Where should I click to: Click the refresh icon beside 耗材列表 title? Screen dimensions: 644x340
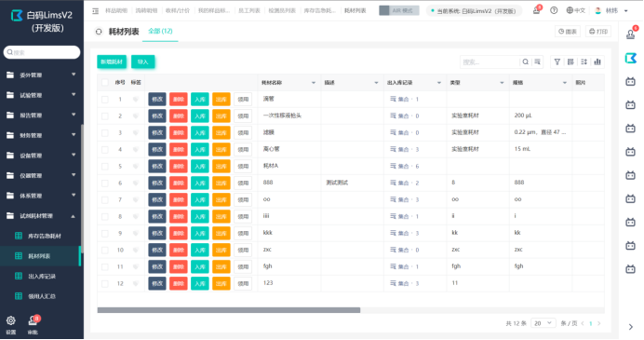99,32
